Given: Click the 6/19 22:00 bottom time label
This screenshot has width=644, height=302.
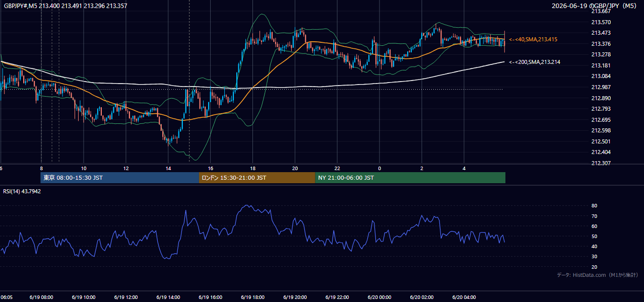Looking at the screenshot, I should (338, 297).
